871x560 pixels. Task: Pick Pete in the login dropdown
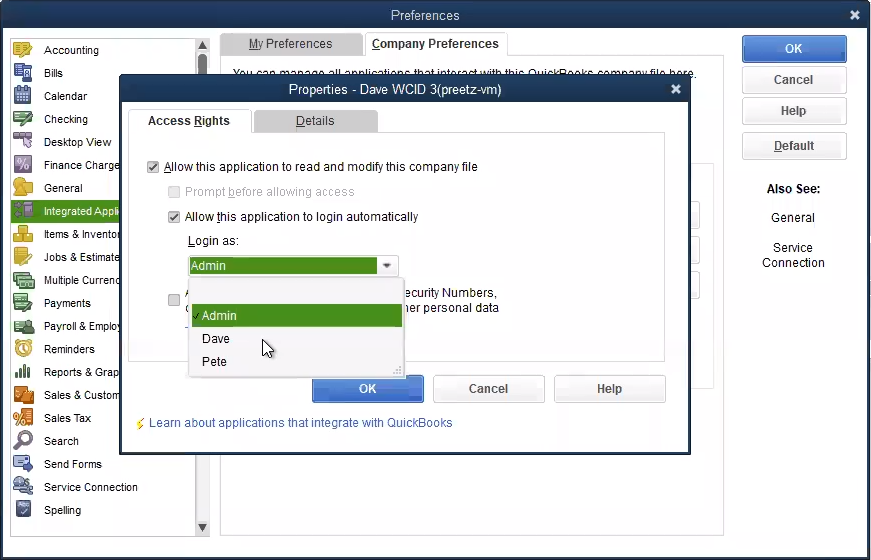coord(214,362)
